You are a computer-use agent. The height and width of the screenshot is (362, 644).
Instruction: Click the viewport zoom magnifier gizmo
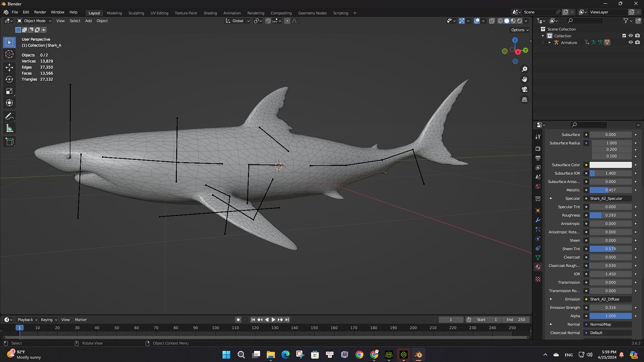click(x=525, y=69)
